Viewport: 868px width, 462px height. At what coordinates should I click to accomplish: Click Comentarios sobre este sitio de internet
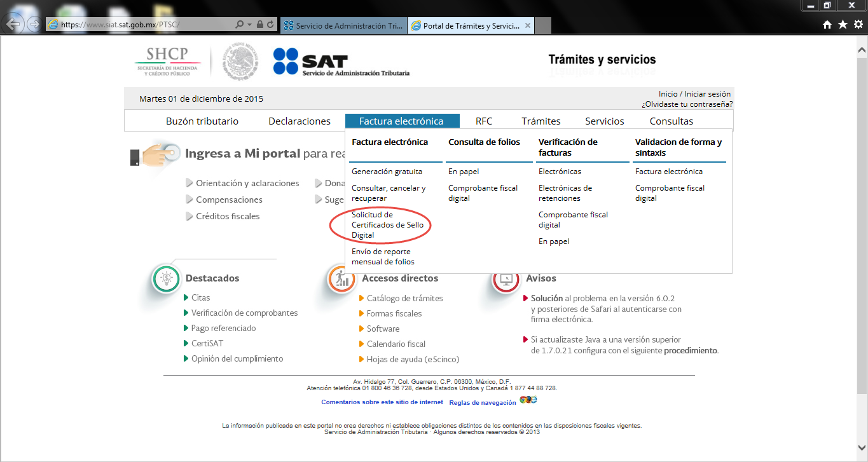click(382, 402)
